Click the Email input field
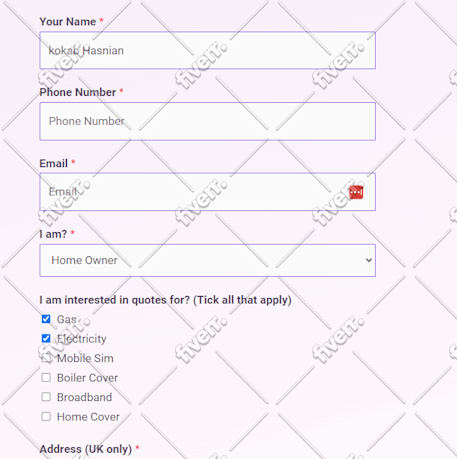Viewport: 457px width, 459px height. click(x=207, y=192)
